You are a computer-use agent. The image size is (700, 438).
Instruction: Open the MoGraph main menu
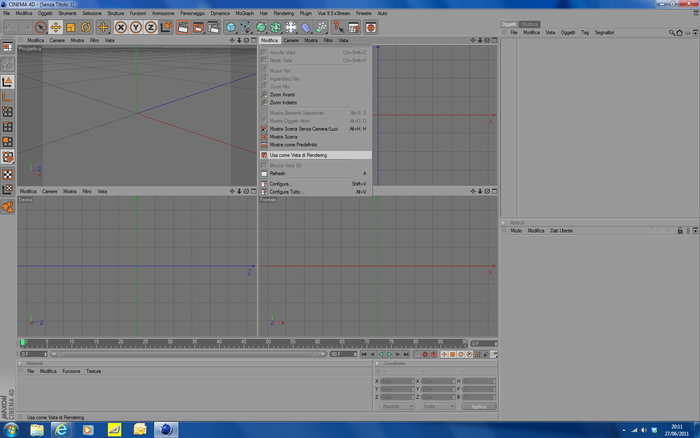(x=244, y=13)
